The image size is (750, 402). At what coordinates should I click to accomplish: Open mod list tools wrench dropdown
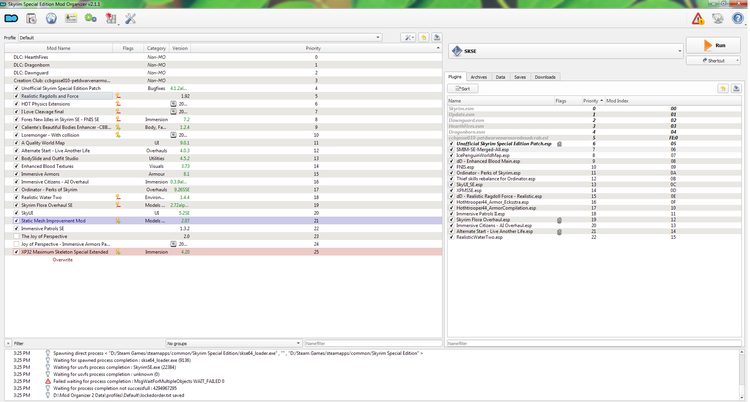408,37
